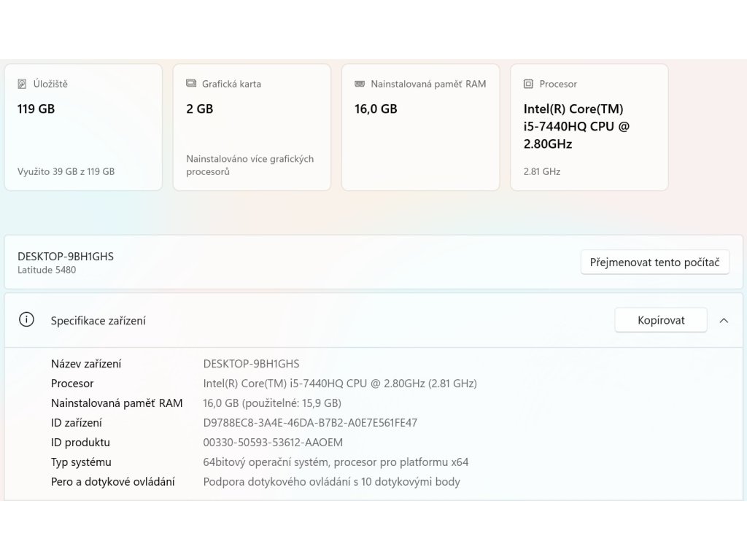
Task: Click the Latitude 5480 model label
Action: pyautogui.click(x=47, y=270)
